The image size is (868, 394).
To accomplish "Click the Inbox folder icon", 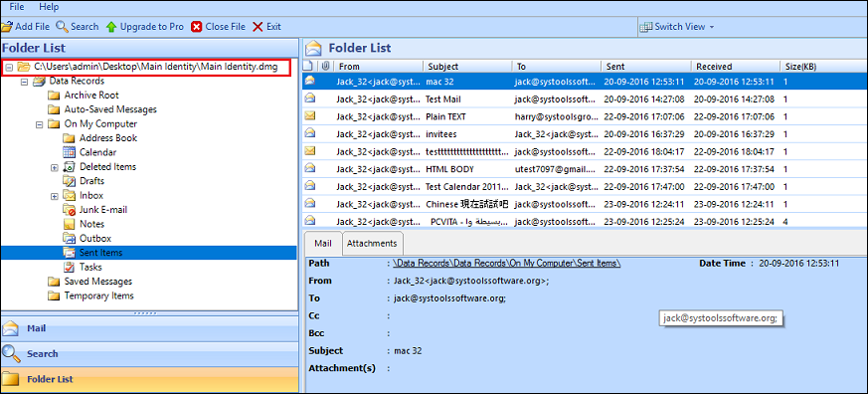I will [70, 196].
